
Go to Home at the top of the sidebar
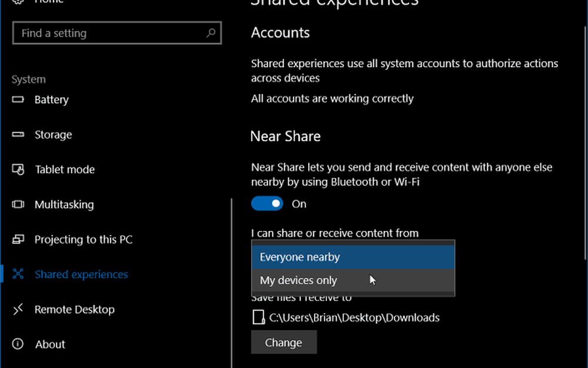[x=48, y=2]
